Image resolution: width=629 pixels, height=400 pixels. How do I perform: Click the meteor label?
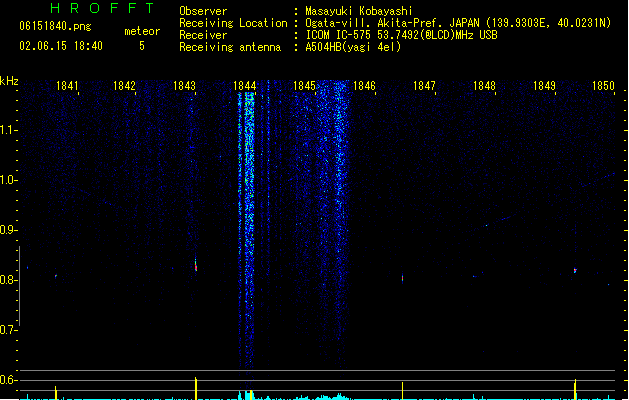tap(142, 31)
